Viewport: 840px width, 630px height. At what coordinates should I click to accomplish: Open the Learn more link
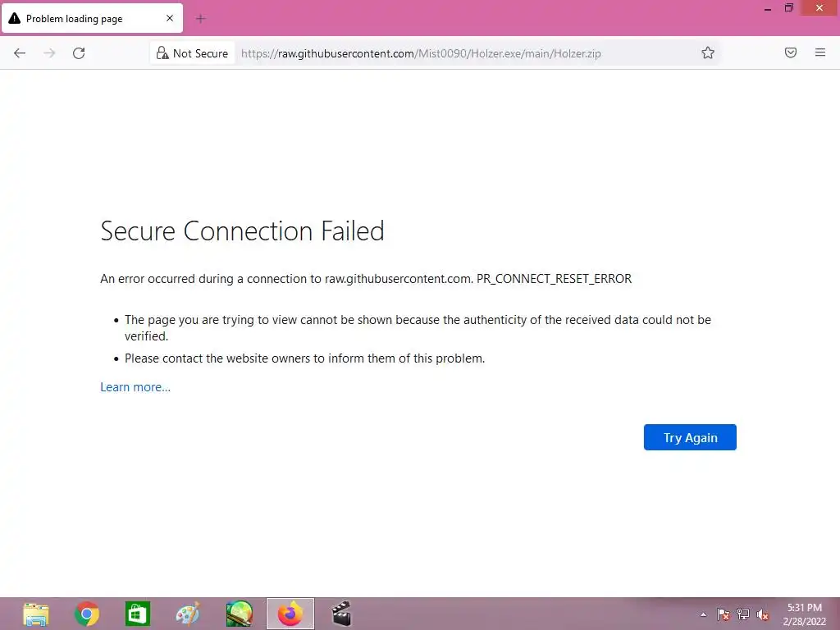click(135, 387)
